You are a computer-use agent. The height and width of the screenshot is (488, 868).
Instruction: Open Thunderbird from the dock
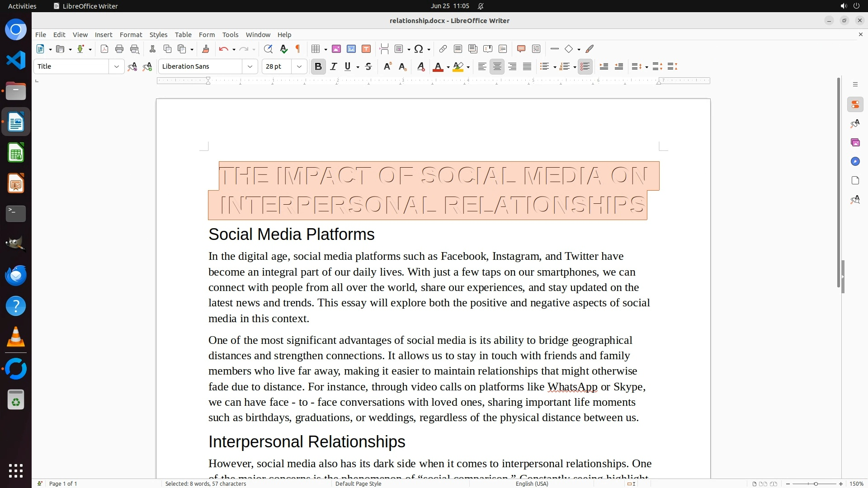(x=16, y=276)
